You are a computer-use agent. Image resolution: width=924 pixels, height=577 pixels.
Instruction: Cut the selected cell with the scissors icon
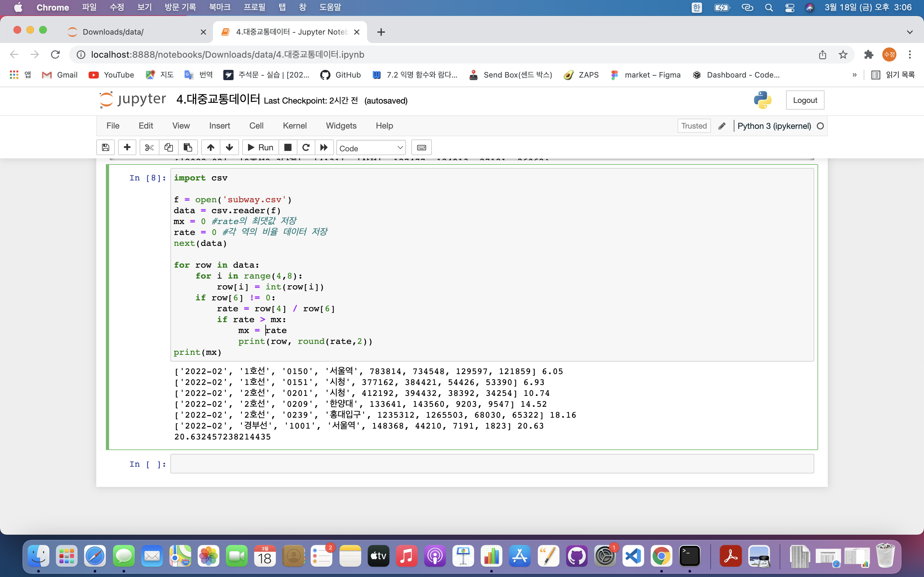(x=149, y=147)
